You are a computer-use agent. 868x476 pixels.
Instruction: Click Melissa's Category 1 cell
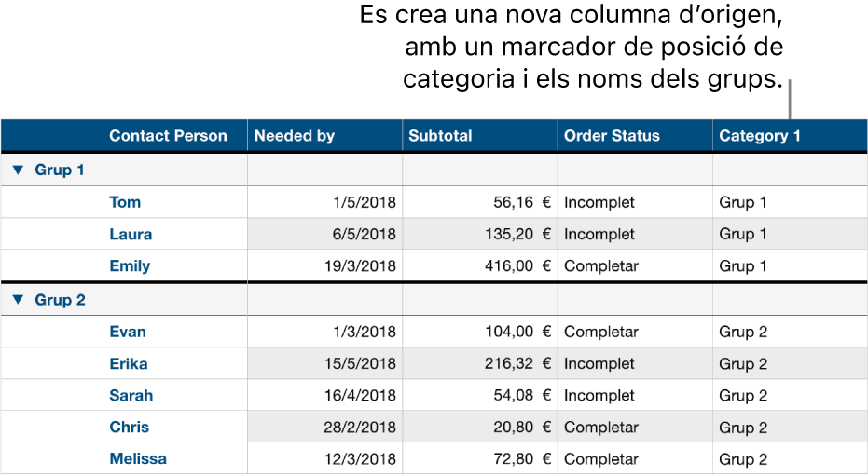click(743, 459)
